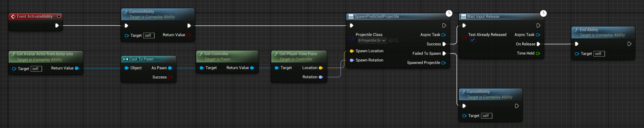The image size is (644, 128).
Task: Click Get Player View Point Location pin
Action: tap(321, 68)
